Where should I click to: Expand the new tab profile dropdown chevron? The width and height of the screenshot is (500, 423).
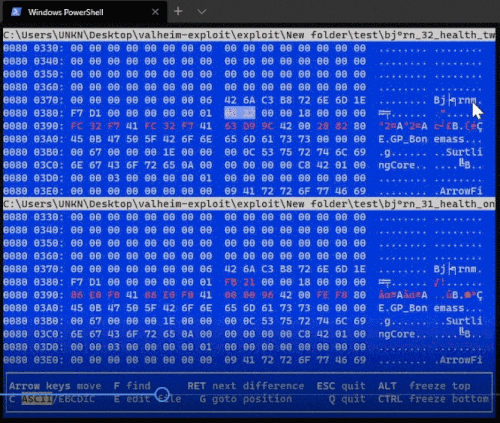pyautogui.click(x=202, y=12)
